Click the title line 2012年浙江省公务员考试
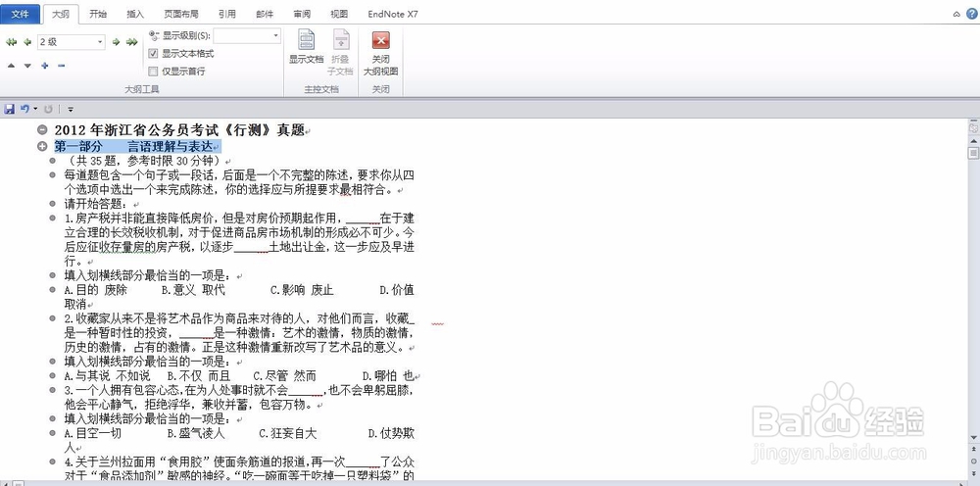Screen dimensions: 980x486 click(x=179, y=130)
